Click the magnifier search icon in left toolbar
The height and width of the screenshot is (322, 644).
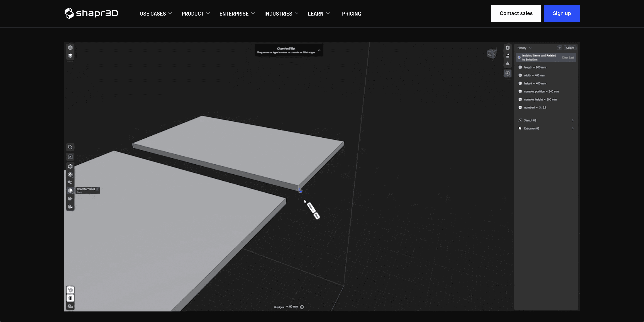(70, 147)
